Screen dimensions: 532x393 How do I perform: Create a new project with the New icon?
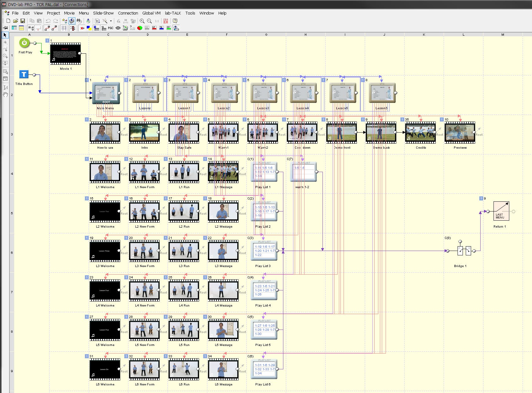pyautogui.click(x=8, y=21)
